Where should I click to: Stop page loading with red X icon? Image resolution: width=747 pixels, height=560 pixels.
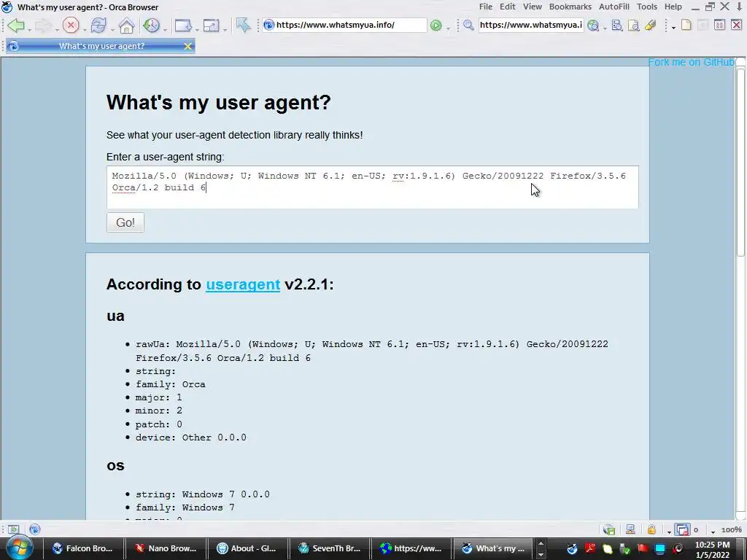[x=71, y=26]
